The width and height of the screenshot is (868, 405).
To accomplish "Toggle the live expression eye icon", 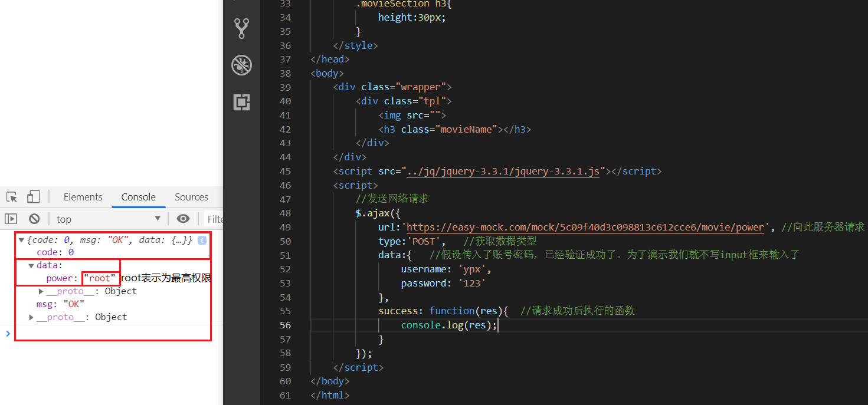I will [183, 219].
